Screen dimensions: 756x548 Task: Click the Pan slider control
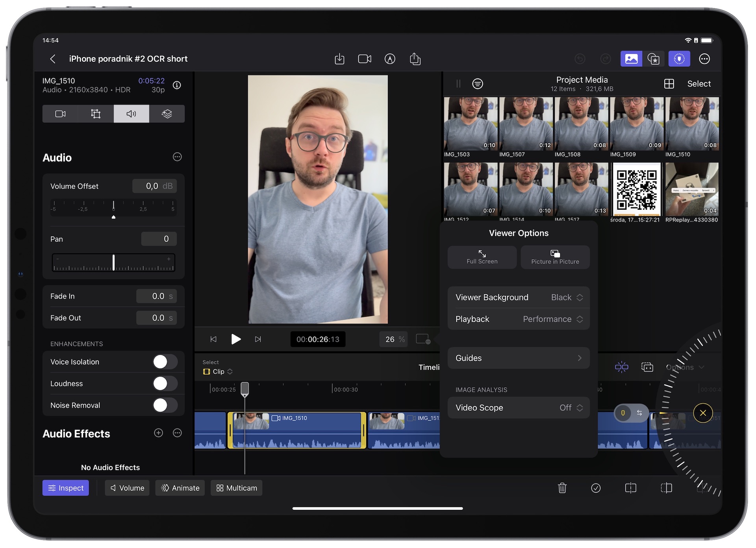point(113,262)
